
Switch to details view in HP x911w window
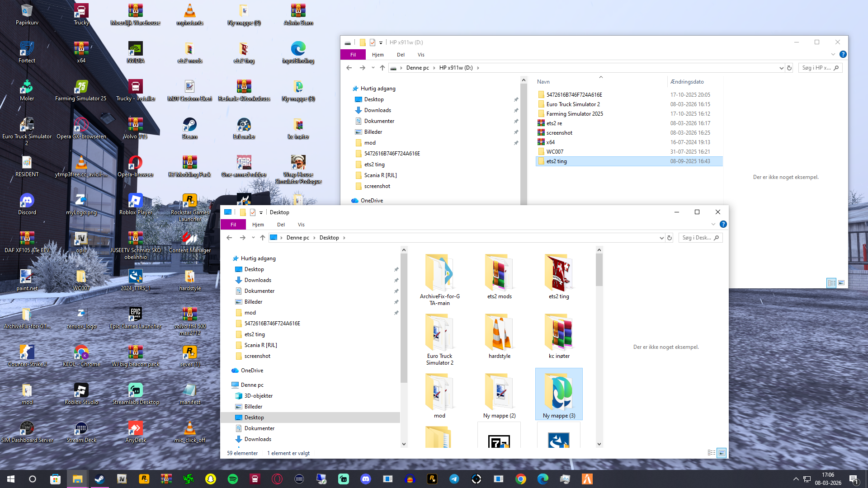(831, 283)
